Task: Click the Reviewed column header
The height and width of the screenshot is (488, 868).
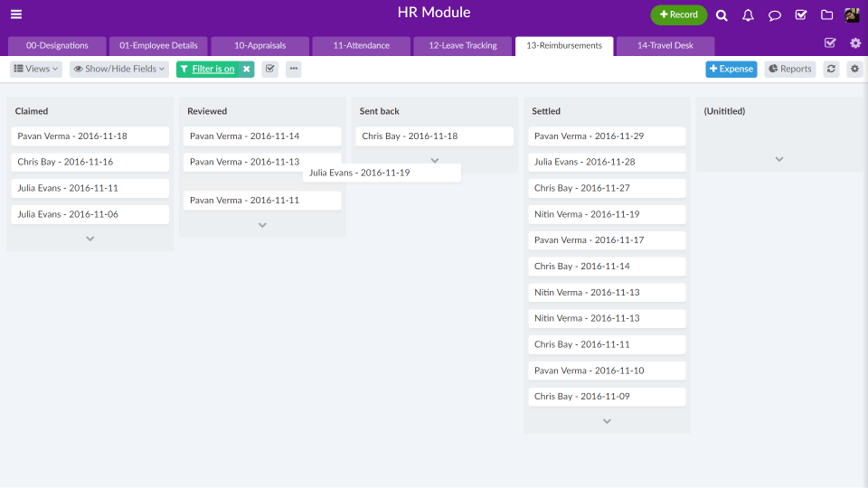Action: [x=207, y=111]
